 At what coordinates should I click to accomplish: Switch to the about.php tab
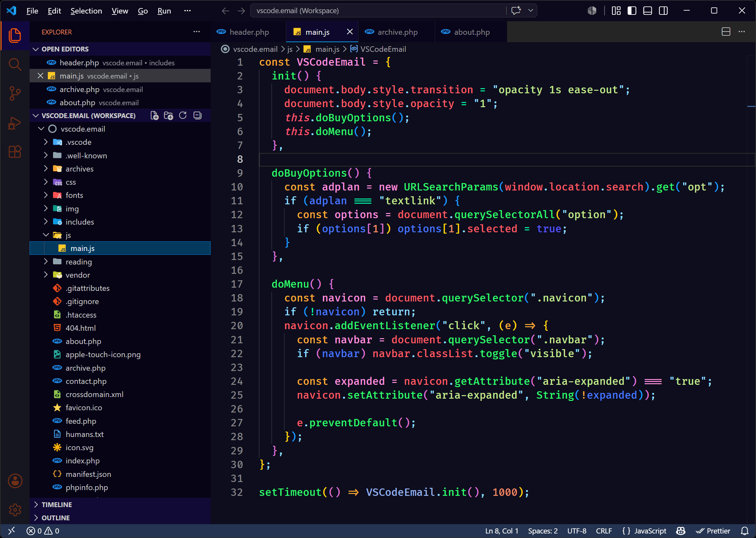pyautogui.click(x=471, y=32)
